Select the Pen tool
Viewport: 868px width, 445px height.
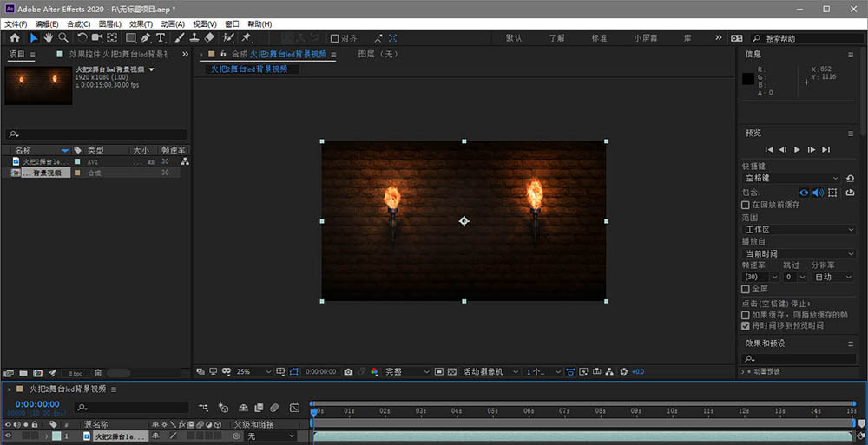point(146,38)
